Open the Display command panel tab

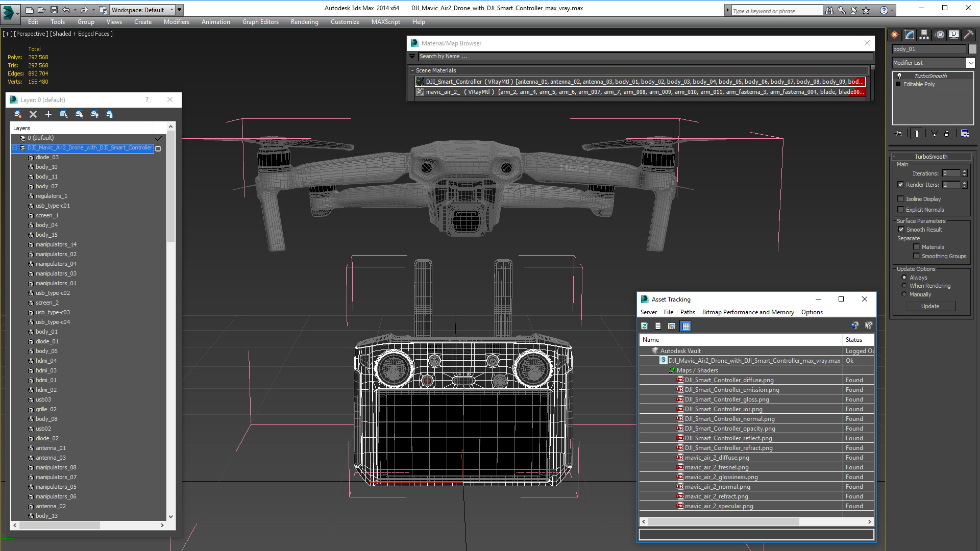click(x=954, y=35)
